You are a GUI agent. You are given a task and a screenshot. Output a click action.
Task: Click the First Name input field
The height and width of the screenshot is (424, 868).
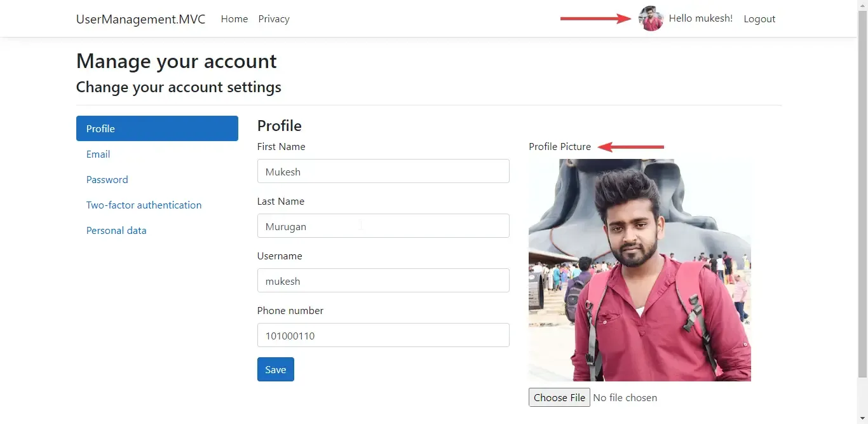click(383, 171)
